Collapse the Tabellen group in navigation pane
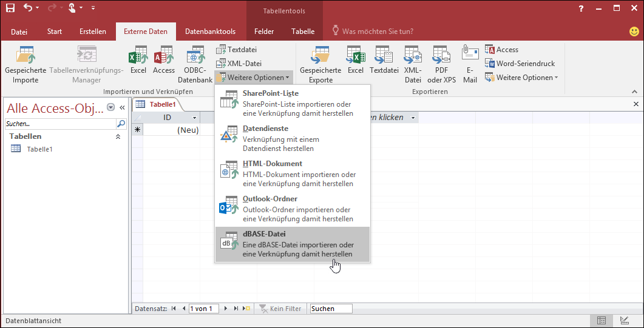The height and width of the screenshot is (328, 644). [118, 137]
